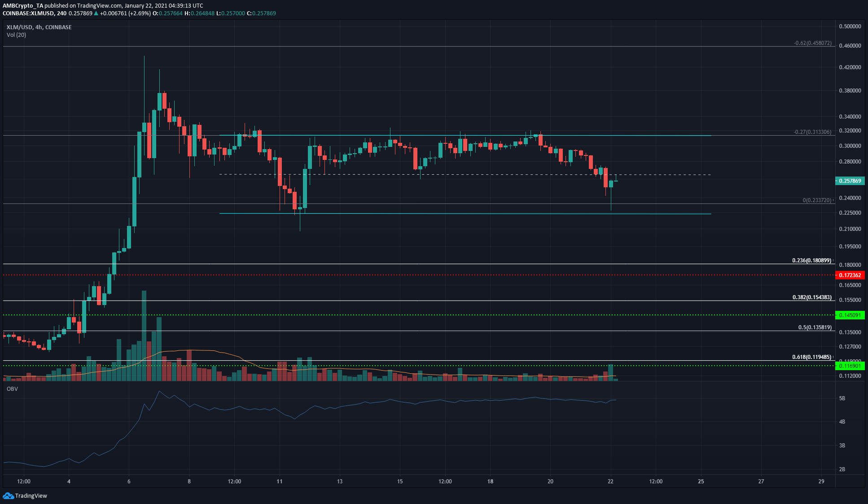Click date label 25 on time axis

(x=701, y=482)
